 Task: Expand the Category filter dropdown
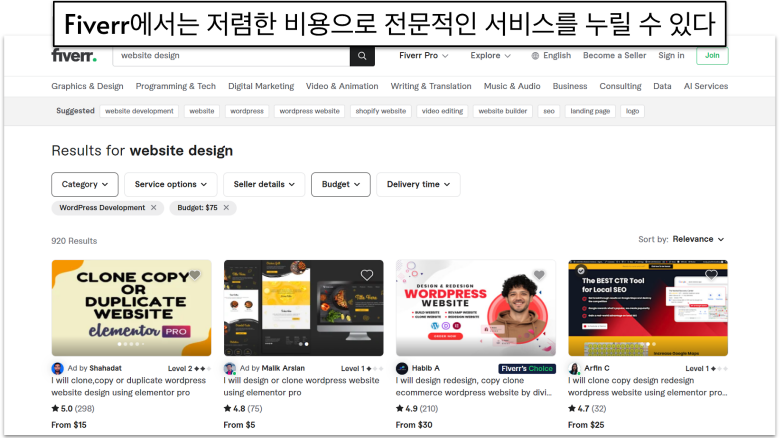click(x=85, y=184)
